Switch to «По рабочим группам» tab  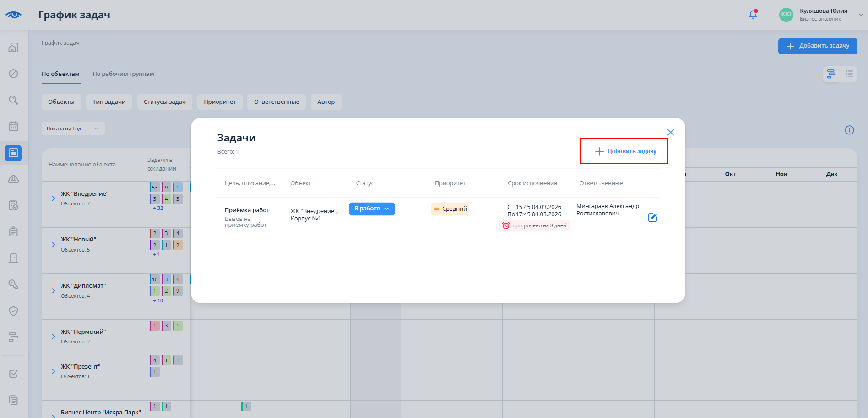(x=123, y=74)
